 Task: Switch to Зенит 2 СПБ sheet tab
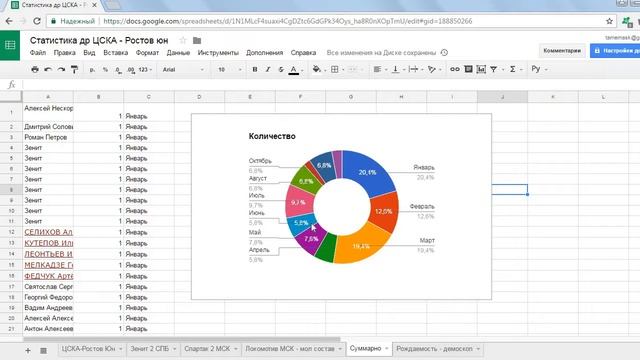(149, 349)
